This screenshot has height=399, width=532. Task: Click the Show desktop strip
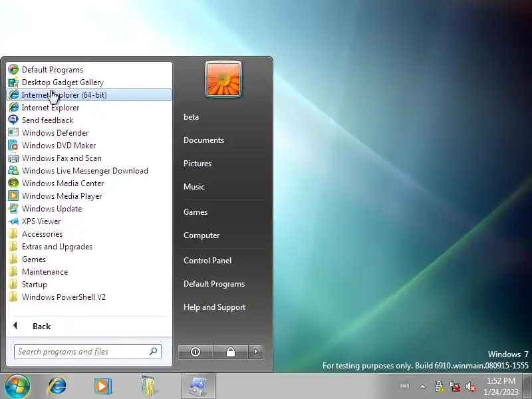point(527,386)
